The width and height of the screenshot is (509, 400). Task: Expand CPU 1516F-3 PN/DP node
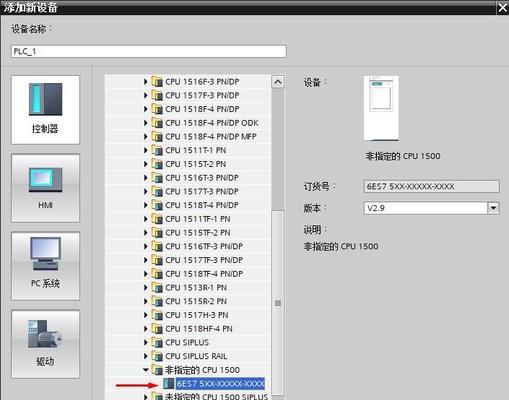pos(145,82)
